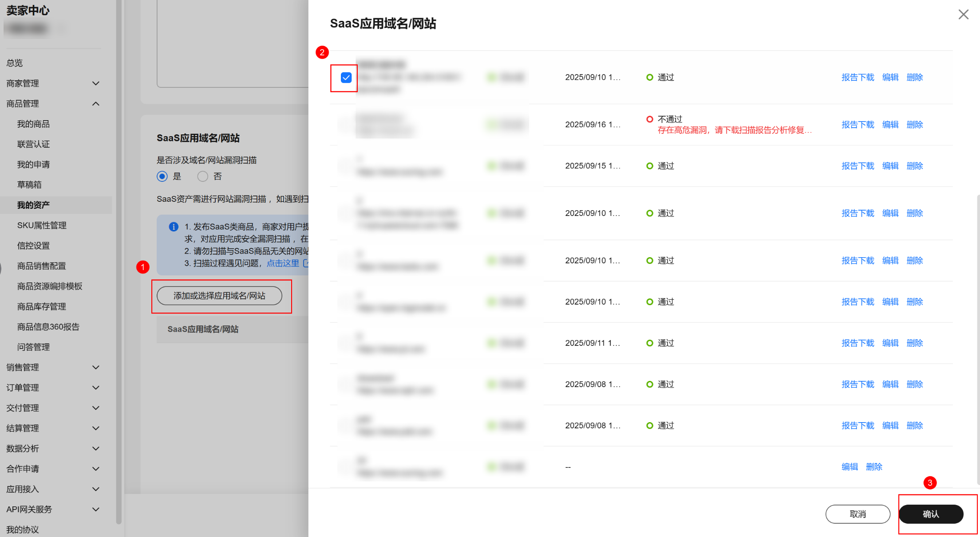Click the blue info icon in notice box
Image resolution: width=980 pixels, height=537 pixels.
click(x=174, y=227)
